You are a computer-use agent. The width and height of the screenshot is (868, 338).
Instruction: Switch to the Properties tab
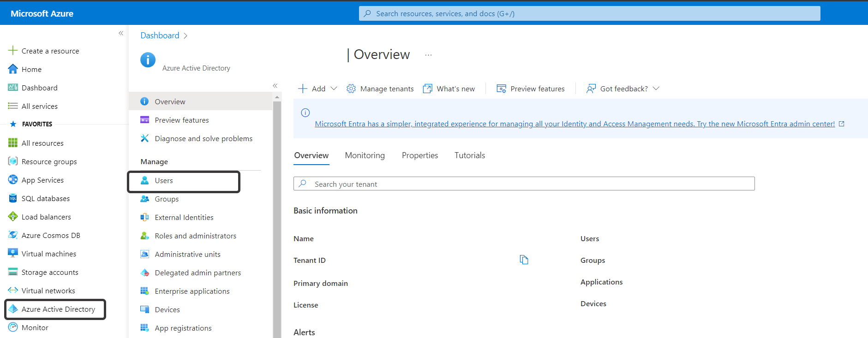(x=419, y=155)
